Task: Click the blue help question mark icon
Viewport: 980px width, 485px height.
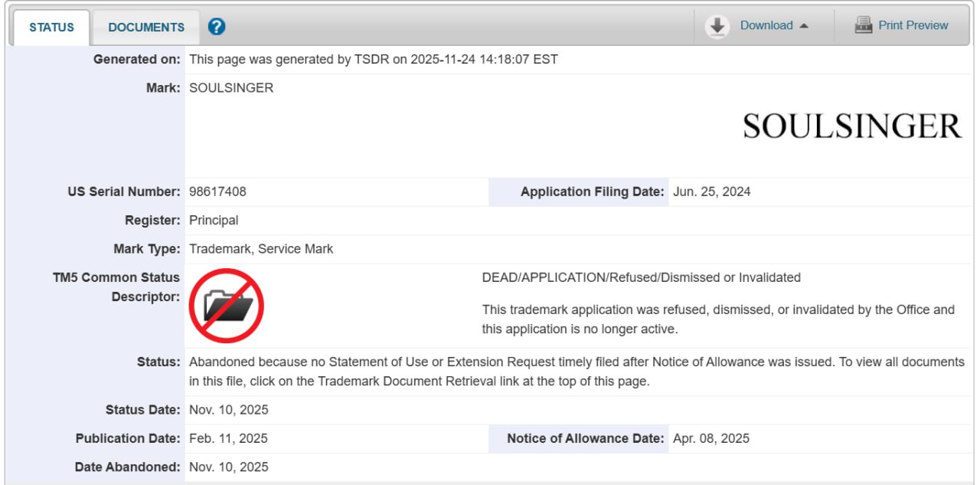Action: (x=217, y=27)
